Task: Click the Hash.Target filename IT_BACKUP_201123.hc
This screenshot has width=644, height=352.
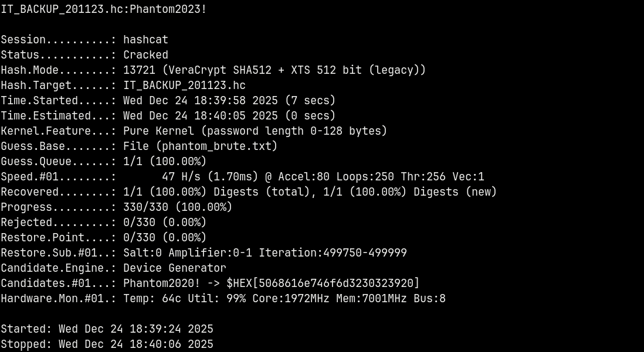Action: [184, 86]
